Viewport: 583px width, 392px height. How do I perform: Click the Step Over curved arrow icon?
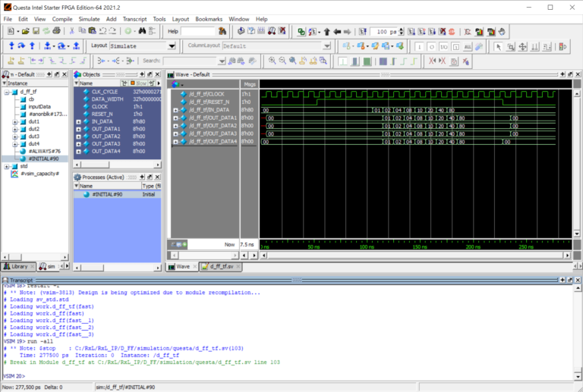pos(21,45)
